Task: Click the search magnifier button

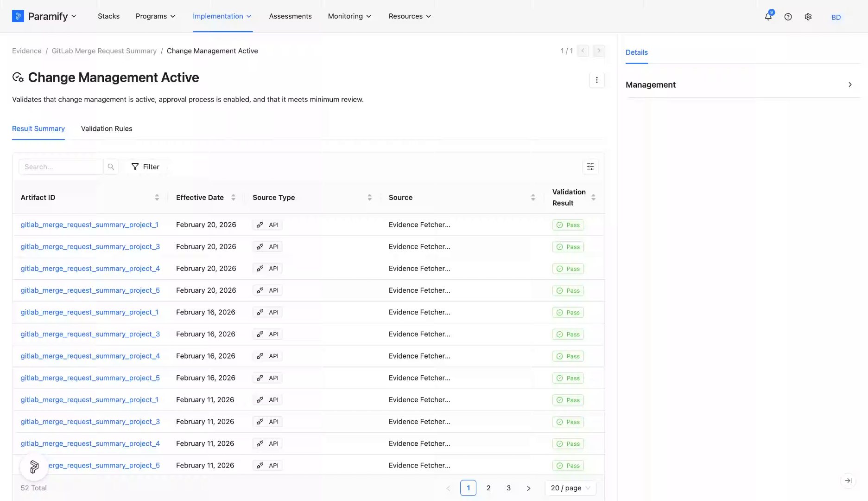Action: coord(111,167)
